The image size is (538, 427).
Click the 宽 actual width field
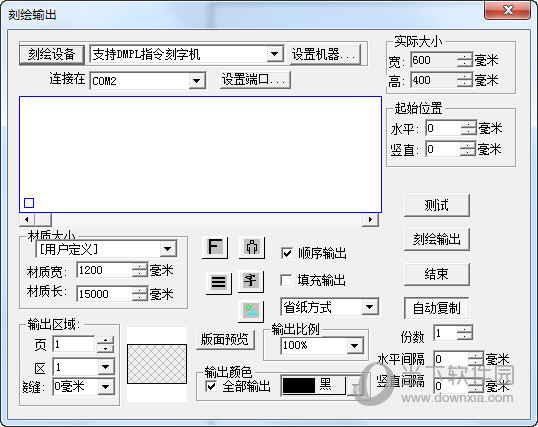pos(434,61)
